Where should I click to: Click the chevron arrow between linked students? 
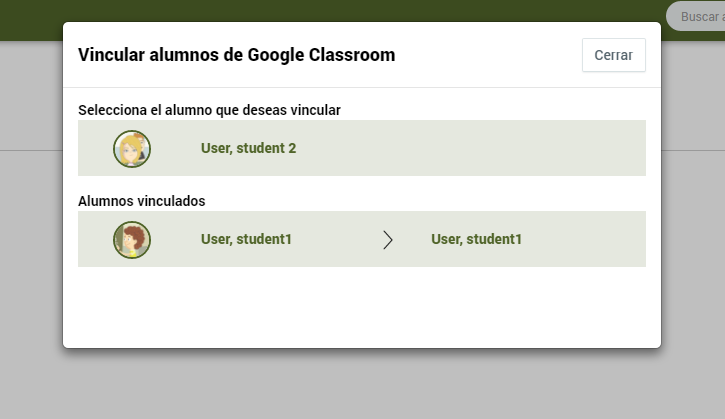(387, 240)
